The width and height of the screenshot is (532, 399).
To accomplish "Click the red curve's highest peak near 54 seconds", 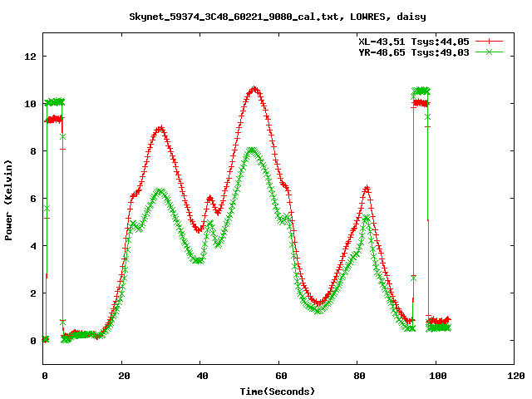I will (254, 90).
